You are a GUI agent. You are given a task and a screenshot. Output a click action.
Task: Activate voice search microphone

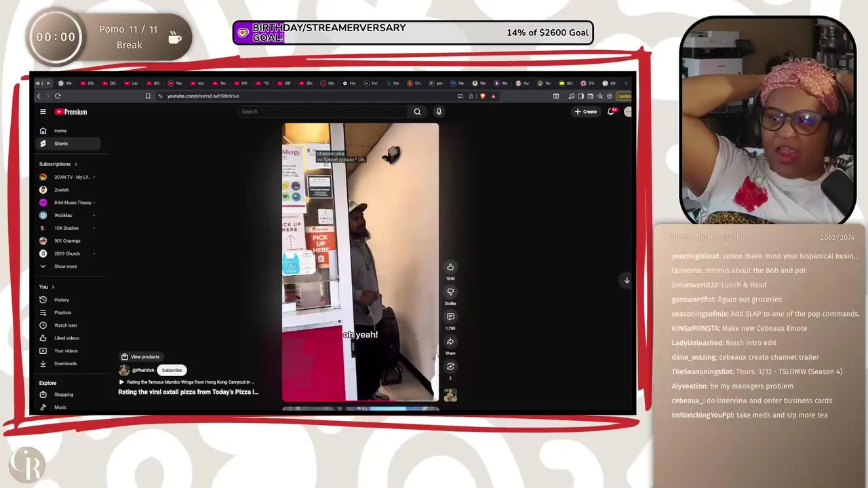point(439,112)
